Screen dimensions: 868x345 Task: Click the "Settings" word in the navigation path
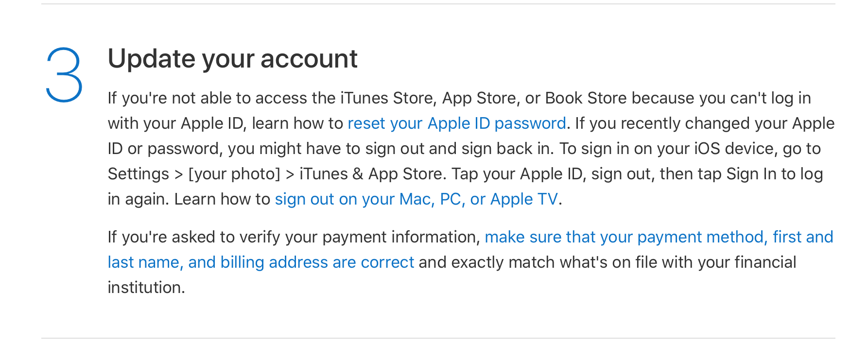(139, 174)
